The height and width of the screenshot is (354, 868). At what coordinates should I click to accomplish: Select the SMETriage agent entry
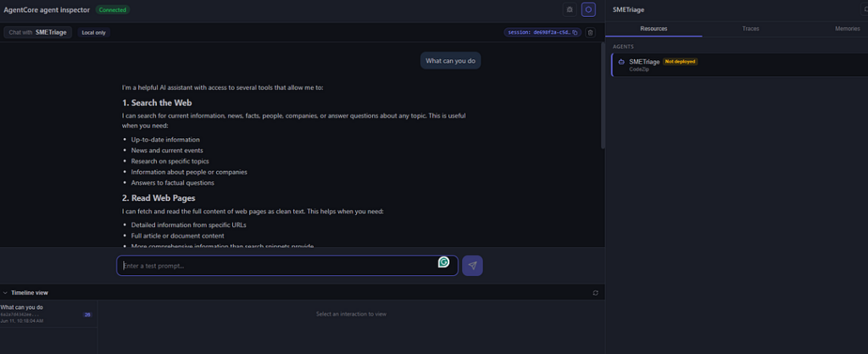point(739,64)
